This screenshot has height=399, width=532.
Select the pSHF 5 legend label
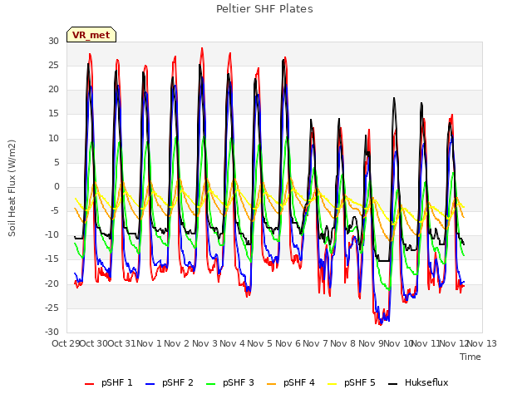tap(360, 382)
